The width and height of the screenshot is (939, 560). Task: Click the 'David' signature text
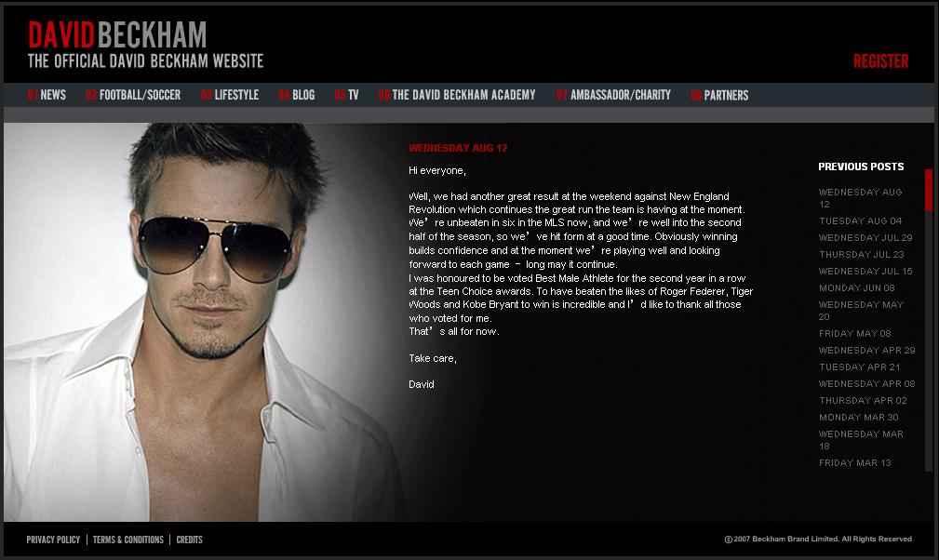(x=421, y=384)
